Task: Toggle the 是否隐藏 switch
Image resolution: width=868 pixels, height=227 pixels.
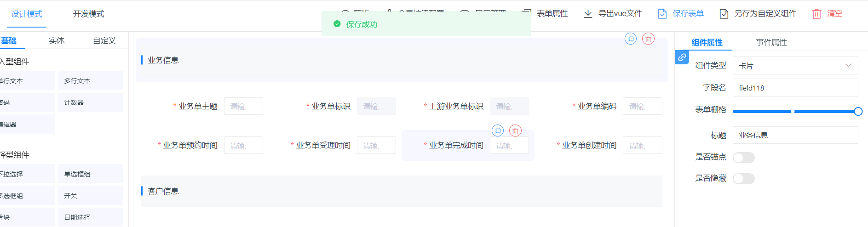Action: (744, 179)
